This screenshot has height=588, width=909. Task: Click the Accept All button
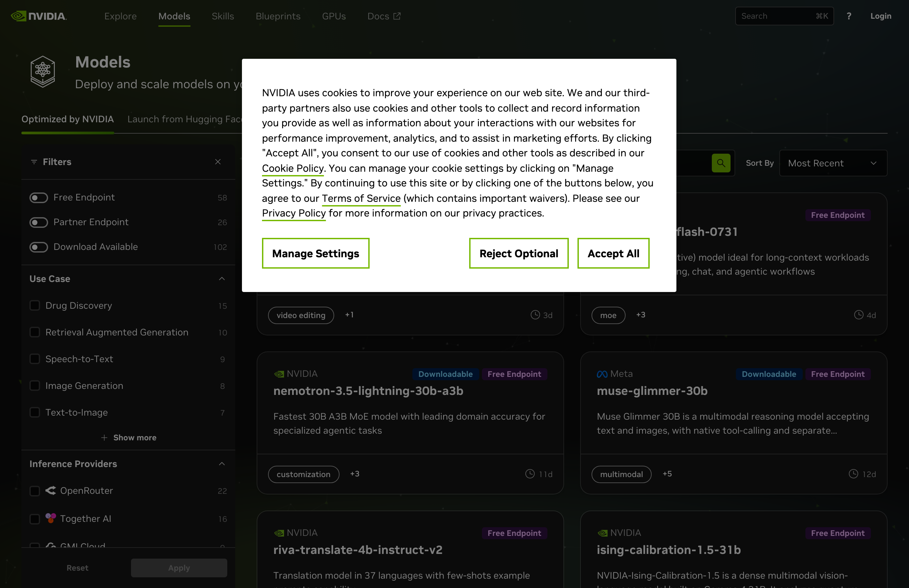[x=613, y=253]
